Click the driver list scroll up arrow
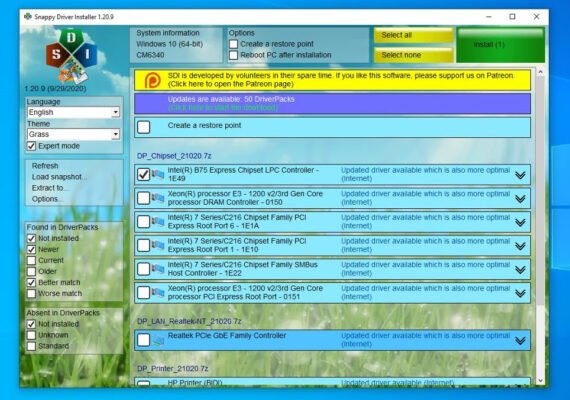Image resolution: width=570 pixels, height=400 pixels. point(540,72)
